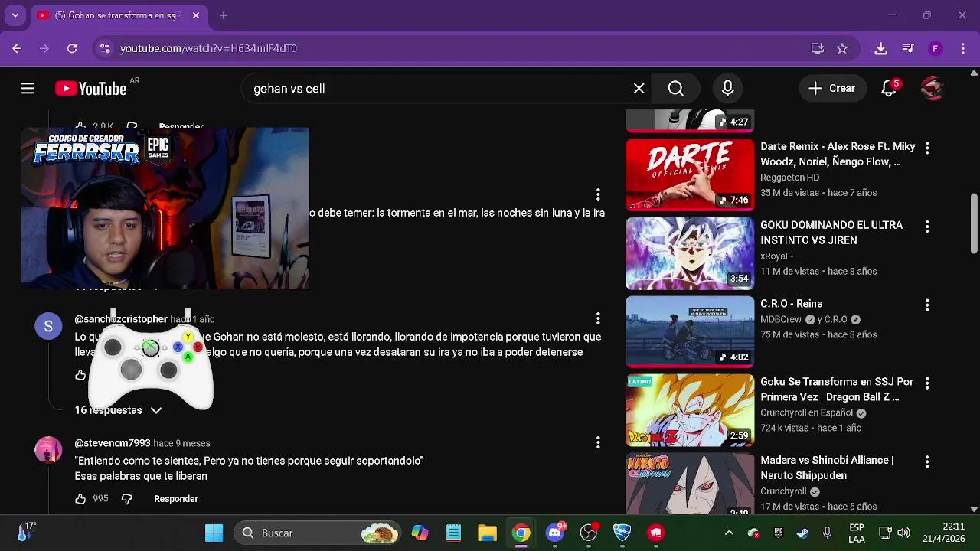Open the media controls icon in Chrome
The image size is (980, 551).
click(908, 48)
